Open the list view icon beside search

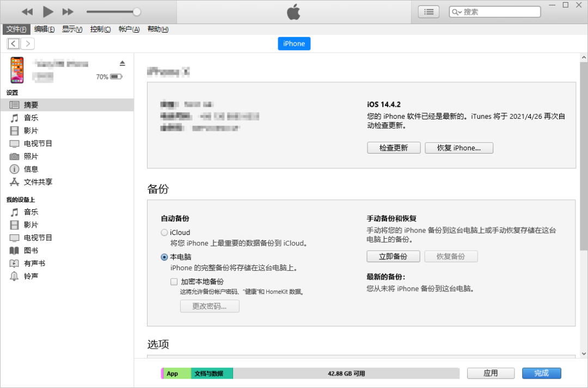(x=429, y=11)
